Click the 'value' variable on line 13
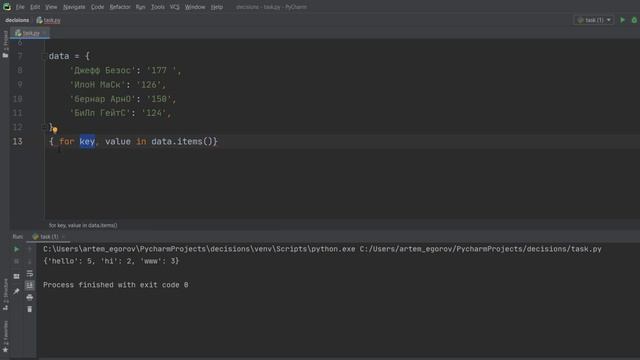 118,142
